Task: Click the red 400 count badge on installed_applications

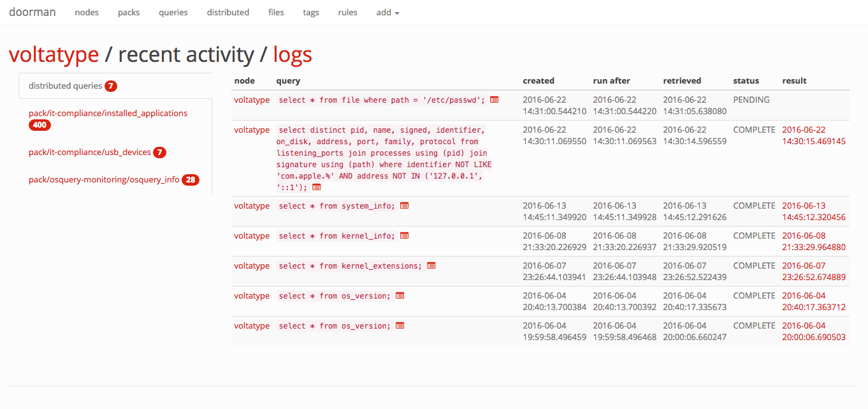Action: pyautogui.click(x=40, y=125)
